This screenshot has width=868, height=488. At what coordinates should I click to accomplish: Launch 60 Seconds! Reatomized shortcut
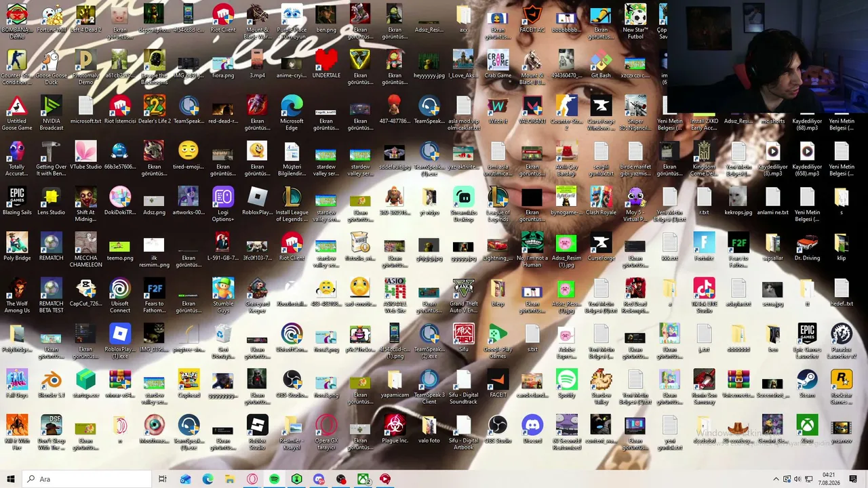tap(566, 432)
